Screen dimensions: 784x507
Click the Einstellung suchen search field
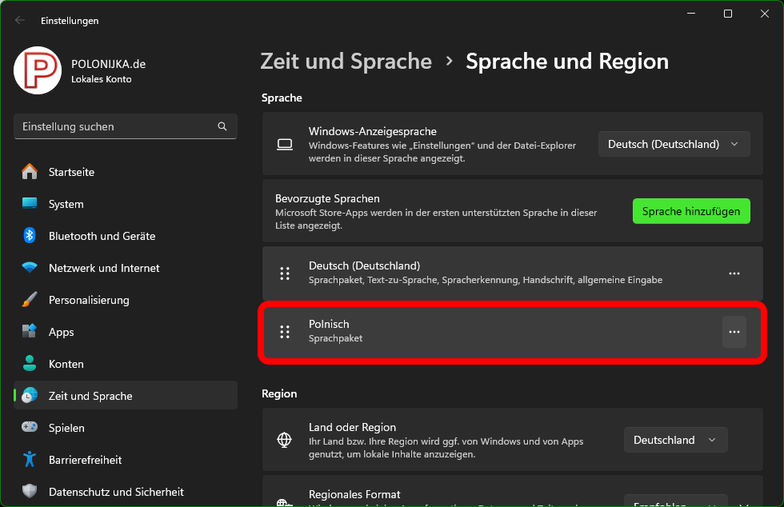115,127
